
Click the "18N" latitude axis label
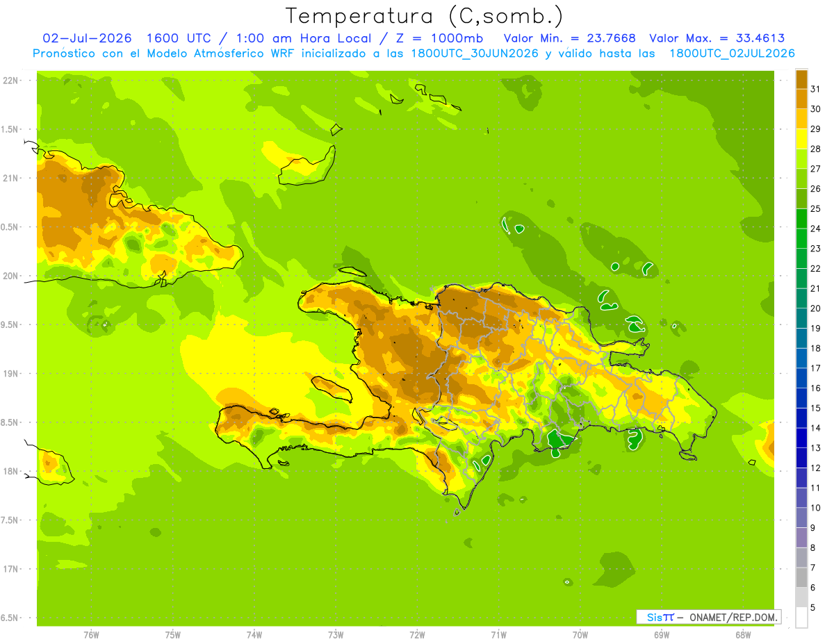[10, 471]
